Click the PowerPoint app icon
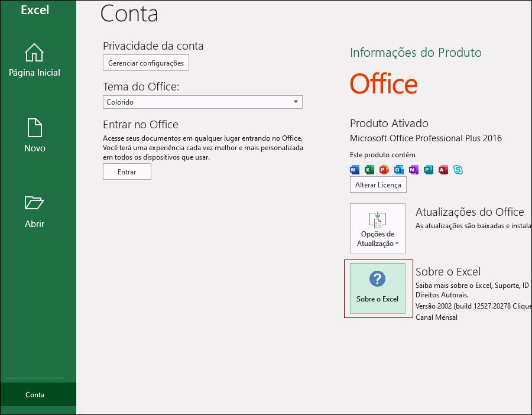Screen dimensions: 532x415 coord(384,169)
